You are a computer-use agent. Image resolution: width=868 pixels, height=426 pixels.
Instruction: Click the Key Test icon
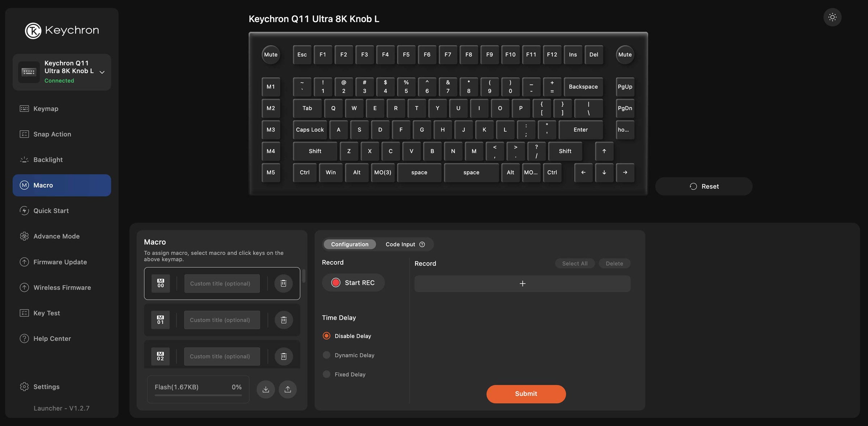pos(24,313)
